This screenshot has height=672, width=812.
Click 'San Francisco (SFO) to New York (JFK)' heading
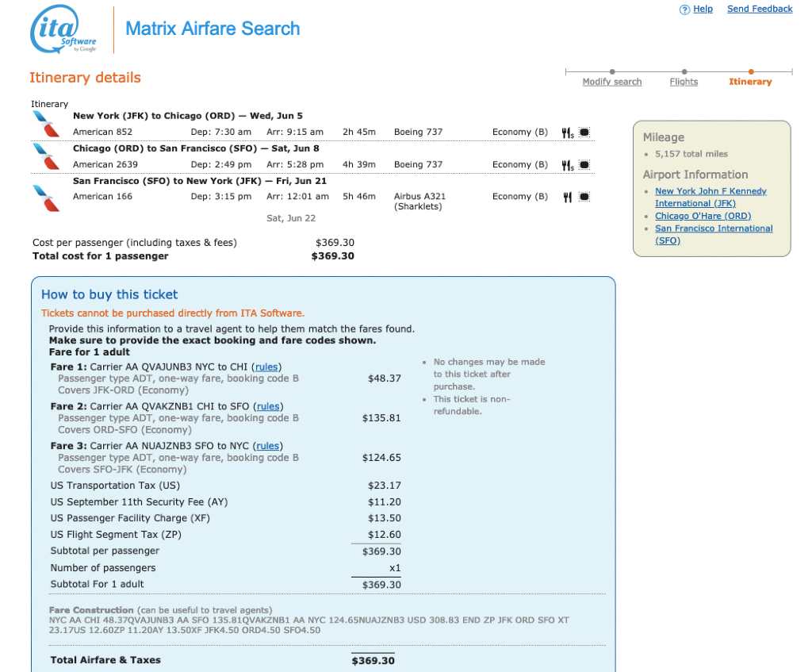click(199, 182)
